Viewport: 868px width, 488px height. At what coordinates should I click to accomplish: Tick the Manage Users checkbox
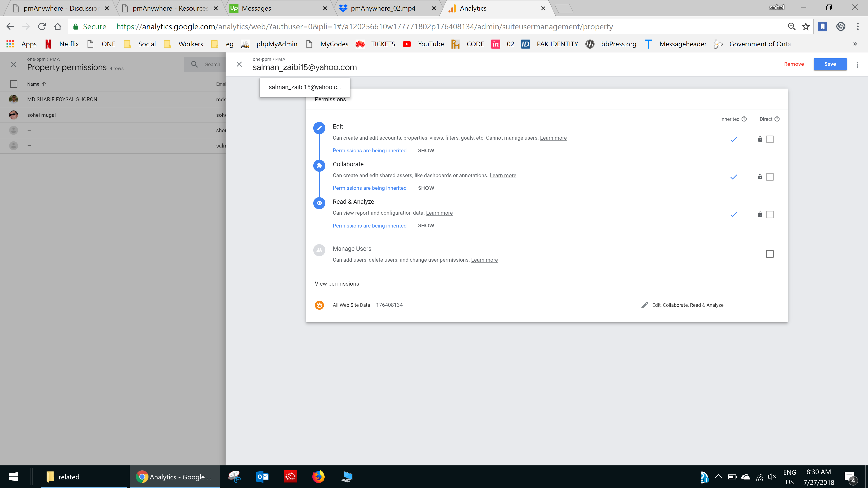click(x=770, y=254)
